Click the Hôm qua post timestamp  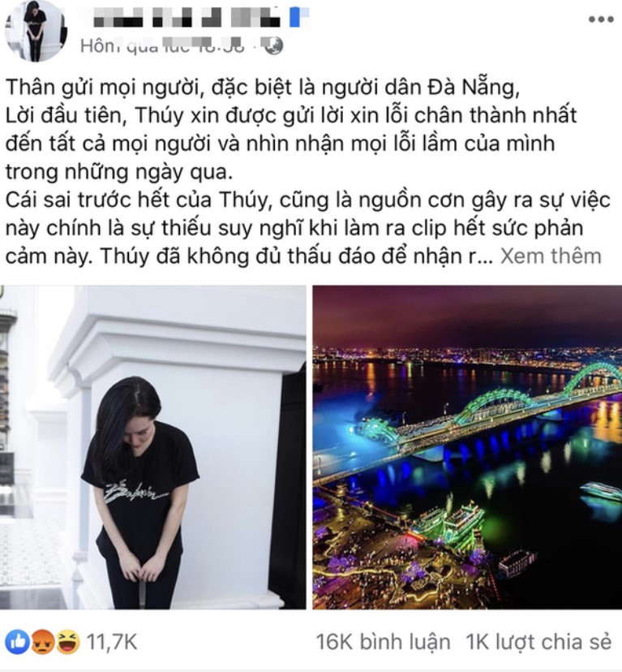163,46
